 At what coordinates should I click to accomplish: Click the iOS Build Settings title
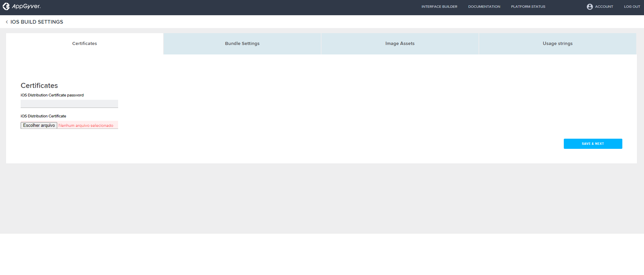37,22
